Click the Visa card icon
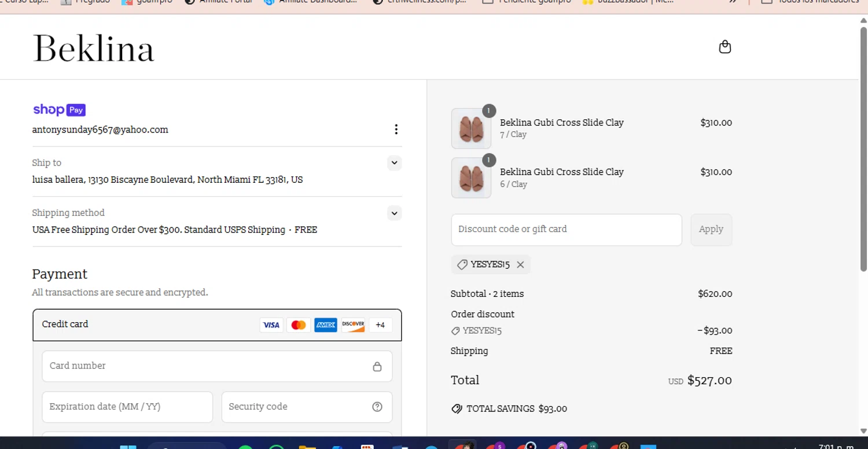 271,325
